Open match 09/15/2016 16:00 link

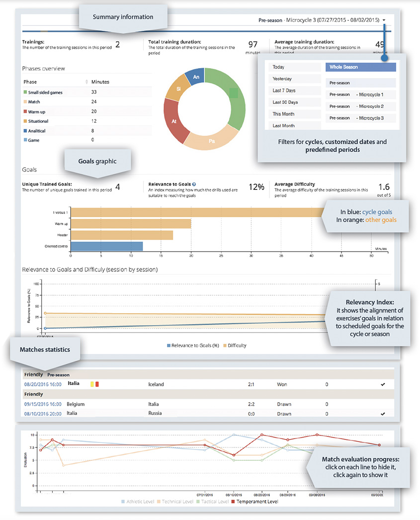click(43, 404)
